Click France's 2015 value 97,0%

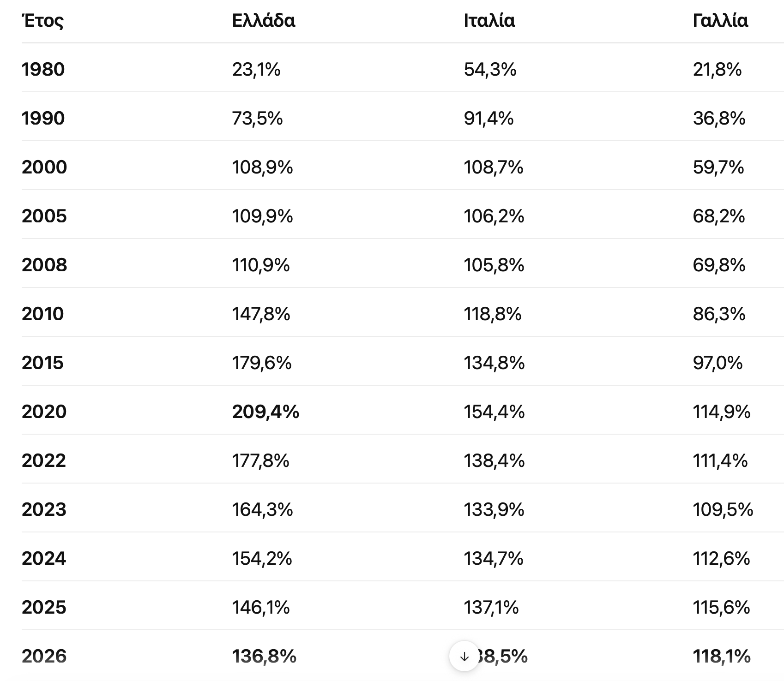point(718,363)
